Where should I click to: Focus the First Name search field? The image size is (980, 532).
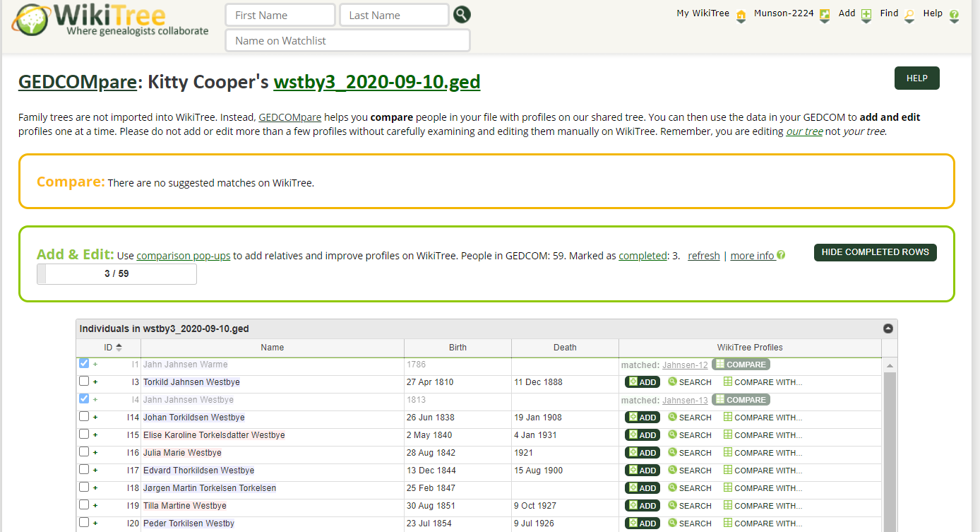[x=280, y=15]
